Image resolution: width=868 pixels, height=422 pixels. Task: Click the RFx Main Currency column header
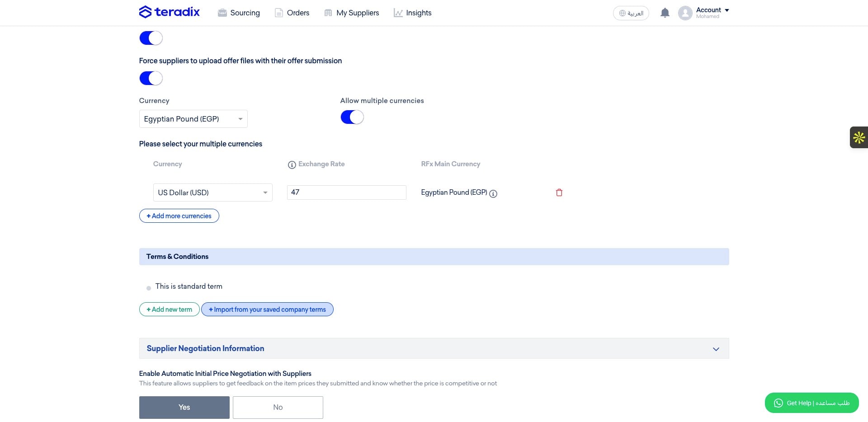[450, 164]
